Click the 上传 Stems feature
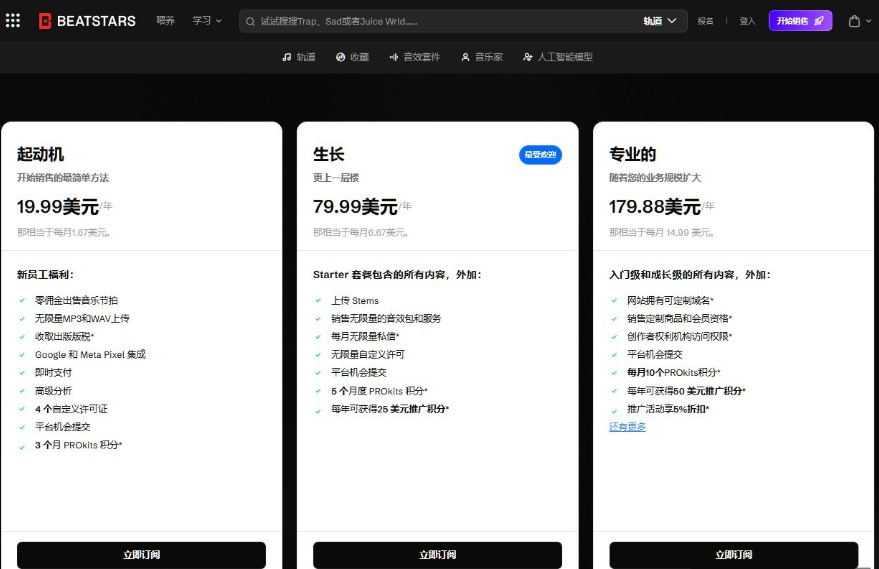The width and height of the screenshot is (879, 569). [x=355, y=300]
